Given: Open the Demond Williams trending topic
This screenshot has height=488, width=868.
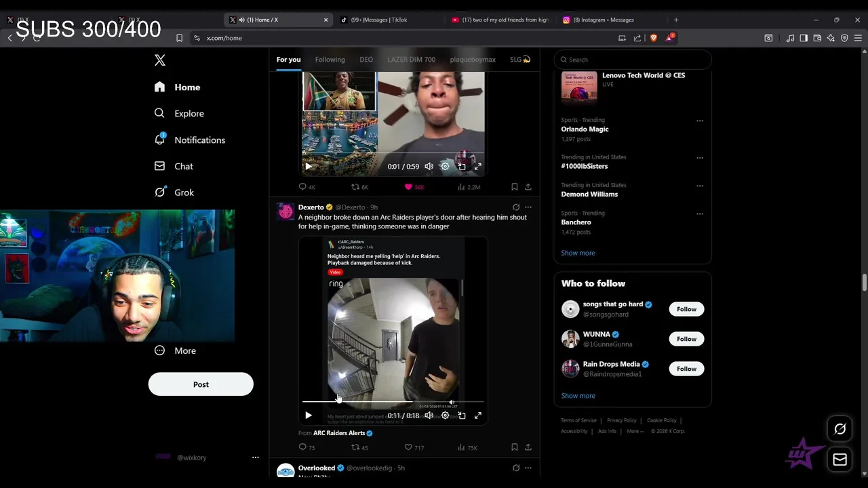Looking at the screenshot, I should pos(589,195).
